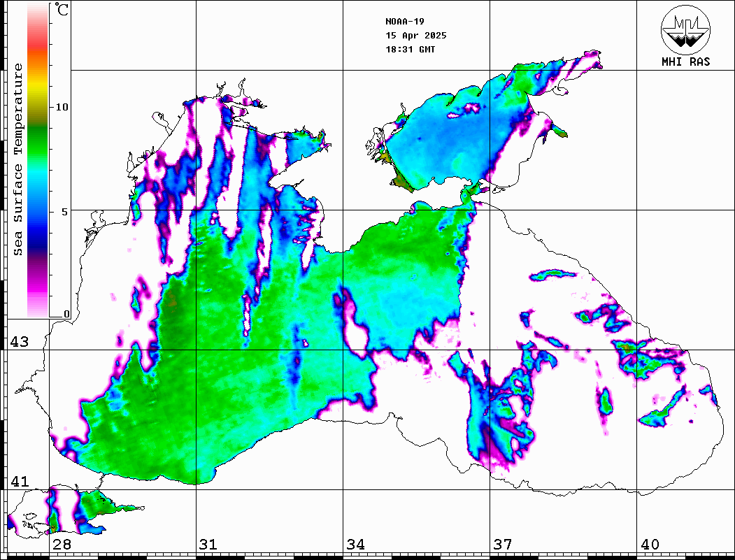Click the temperature color scale bar
735x560 pixels.
(38, 161)
